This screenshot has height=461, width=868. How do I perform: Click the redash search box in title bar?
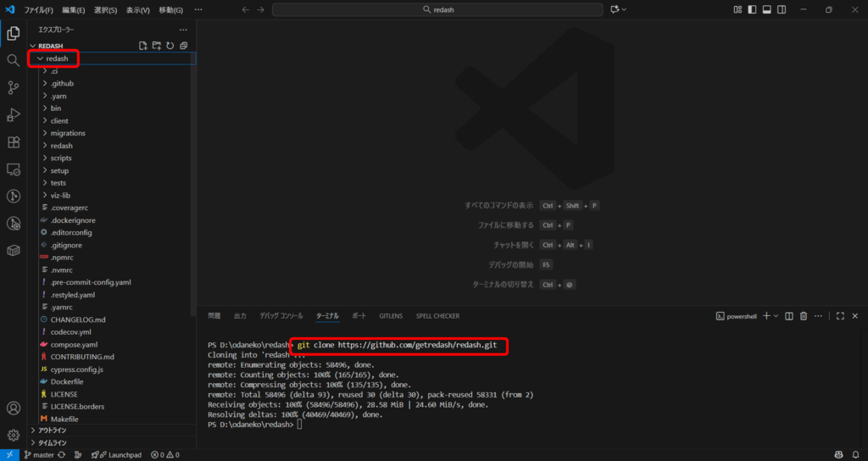tap(436, 9)
